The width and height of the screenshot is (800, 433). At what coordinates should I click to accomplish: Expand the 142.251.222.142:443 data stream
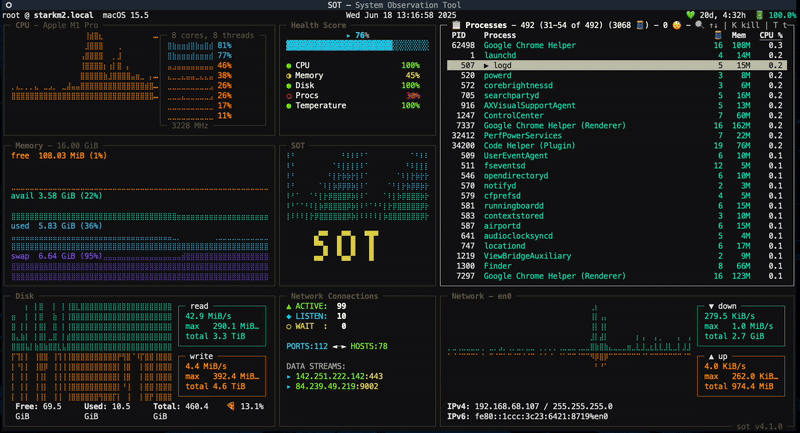(x=337, y=376)
